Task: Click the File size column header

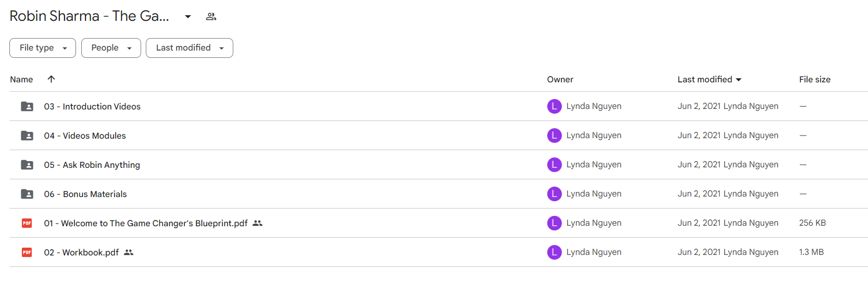Action: [815, 80]
